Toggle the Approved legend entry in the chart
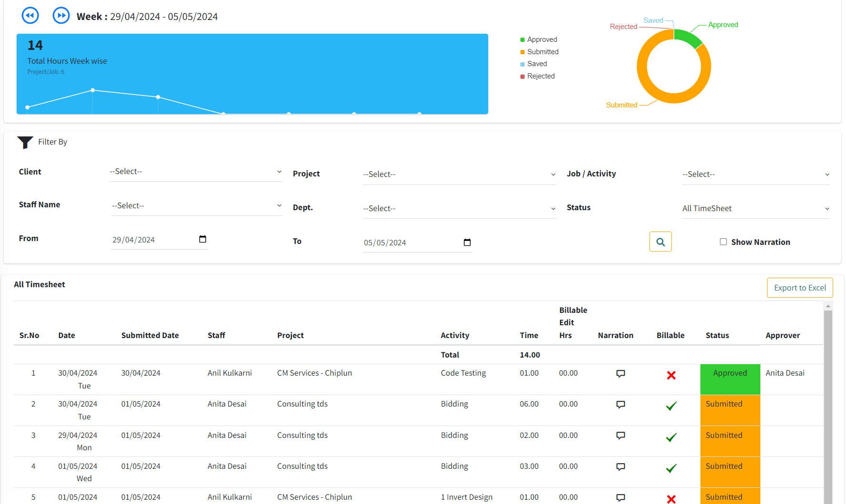The image size is (846, 504). 539,39
